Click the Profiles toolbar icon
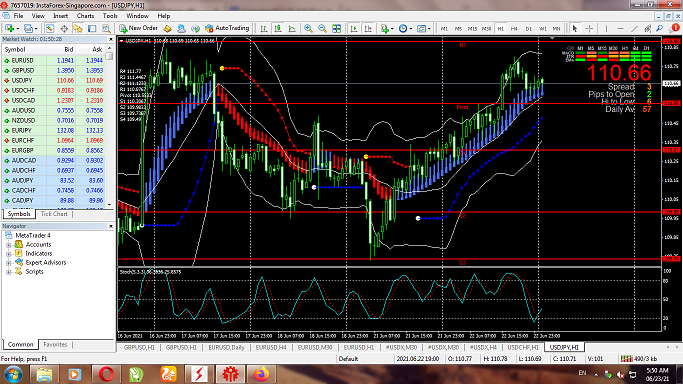Screen dimensions: 683x384 (x=28, y=28)
